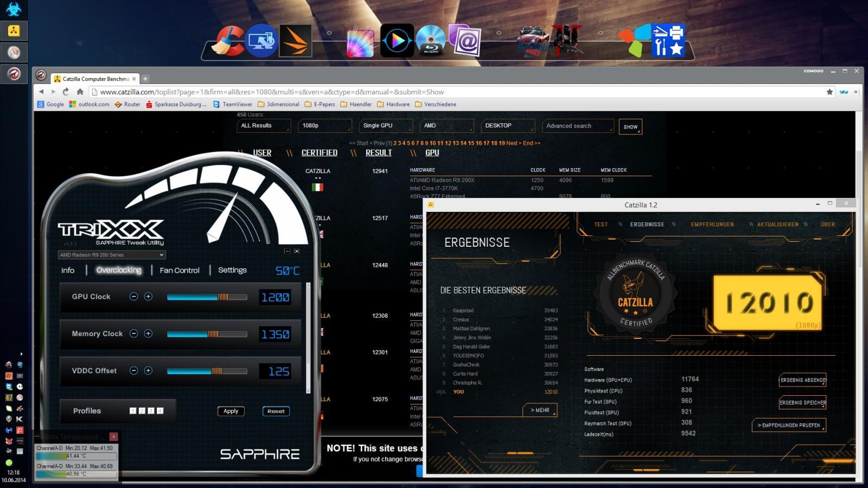Viewport: 868px width, 488px height.
Task: Open the TeamViewer bookmark
Action: point(233,104)
